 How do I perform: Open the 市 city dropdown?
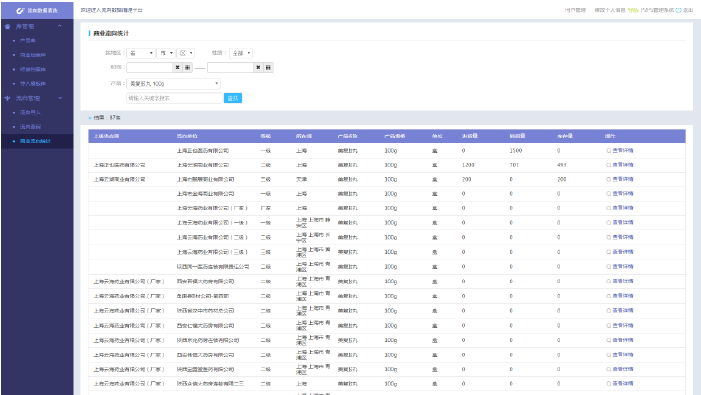166,53
